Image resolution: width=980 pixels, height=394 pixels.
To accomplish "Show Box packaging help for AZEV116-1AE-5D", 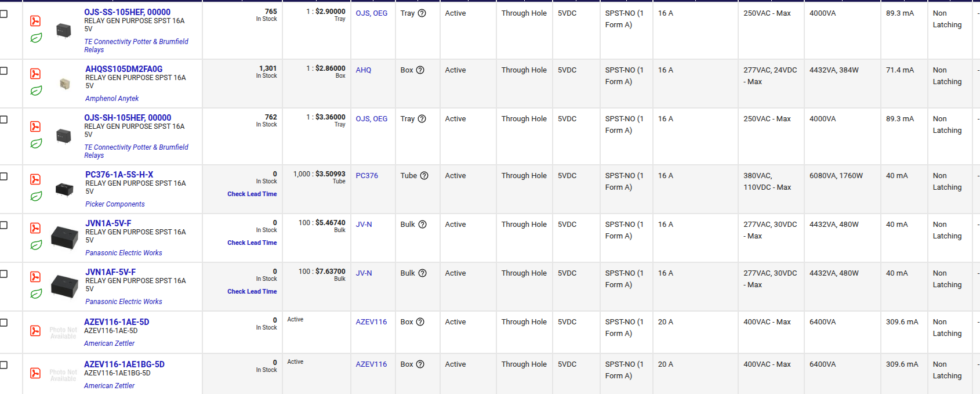I will click(420, 322).
